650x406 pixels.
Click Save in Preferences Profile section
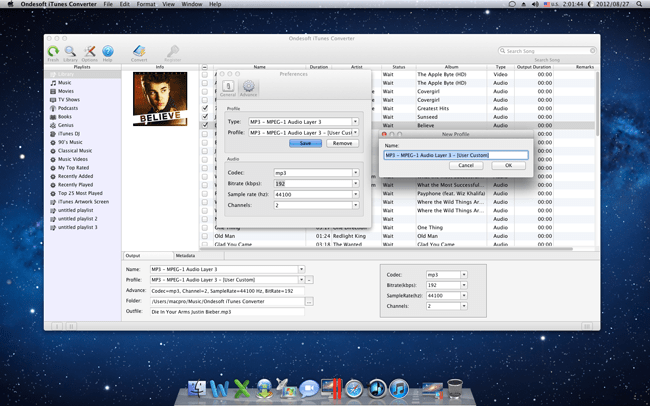[305, 143]
